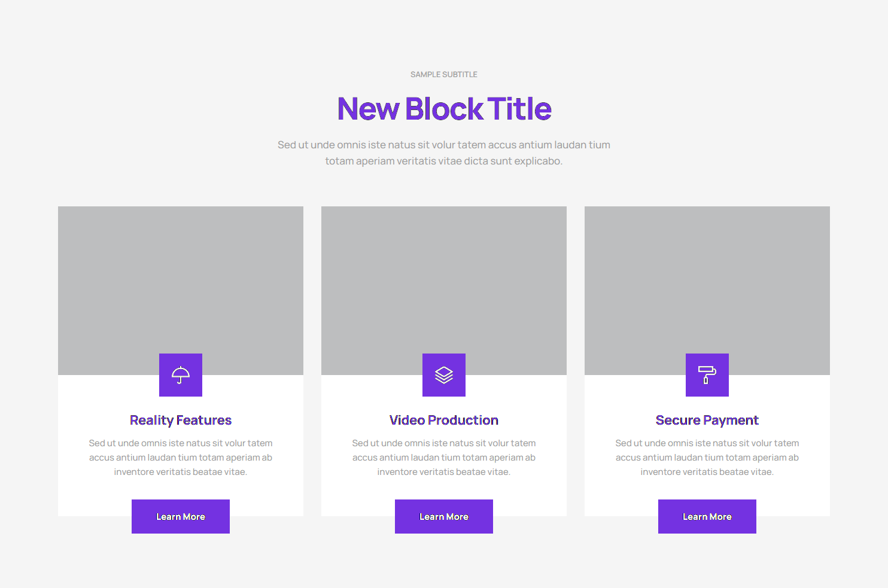Click the word Title in main heading

[x=519, y=109]
